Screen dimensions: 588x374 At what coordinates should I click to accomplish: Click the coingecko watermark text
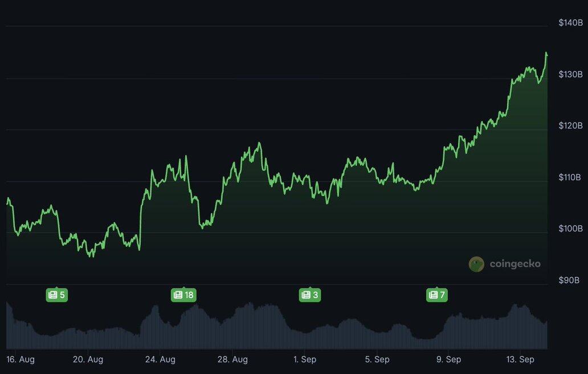coord(515,264)
